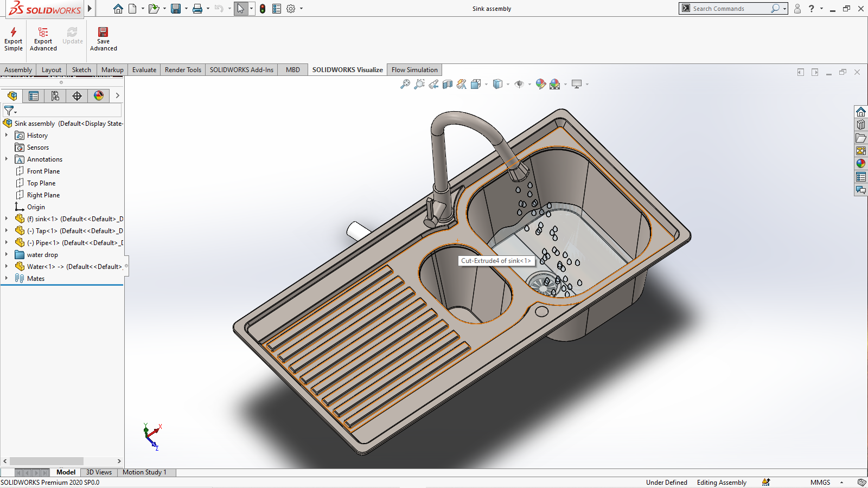The image size is (868, 488).
Task: Open the Design Library task pane icon
Action: (x=861, y=125)
